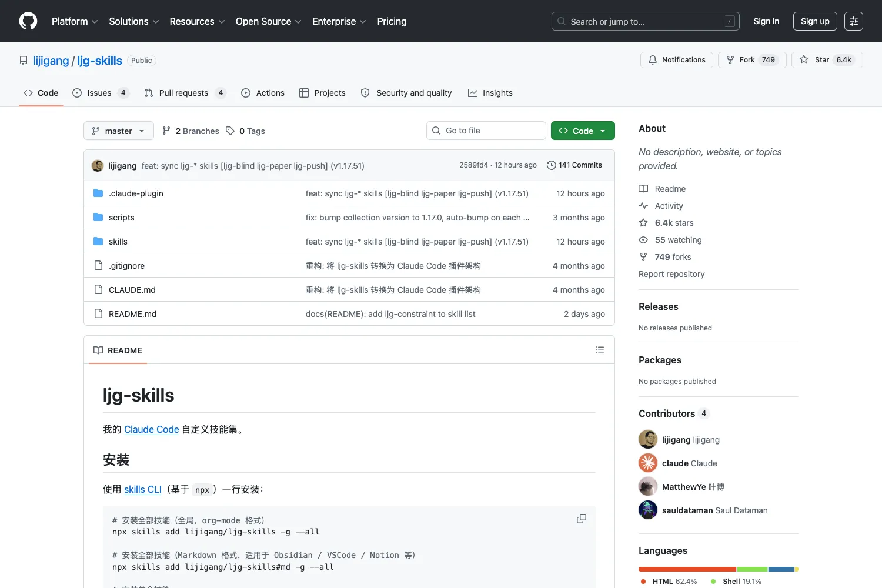Click the GitHub logo icon
This screenshot has height=588, width=882.
[x=28, y=21]
